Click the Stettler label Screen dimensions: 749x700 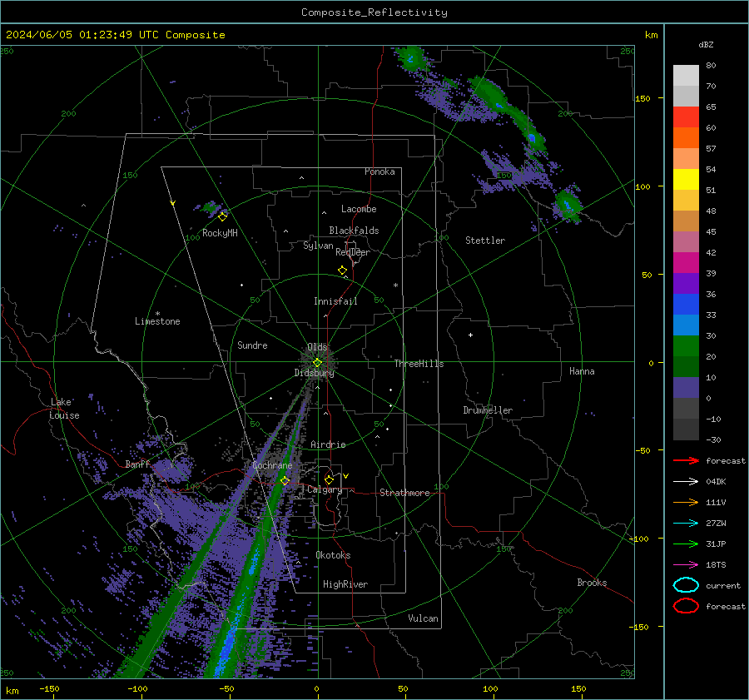(x=485, y=241)
